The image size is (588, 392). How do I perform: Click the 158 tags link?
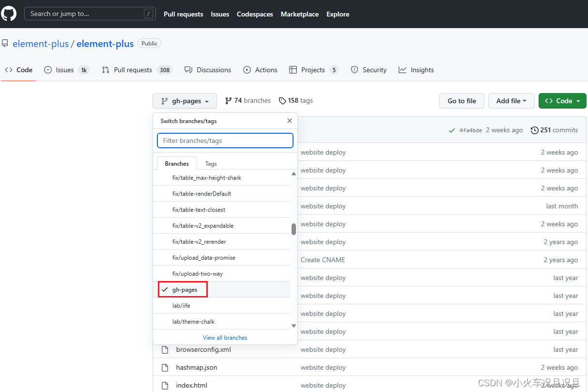tap(295, 101)
